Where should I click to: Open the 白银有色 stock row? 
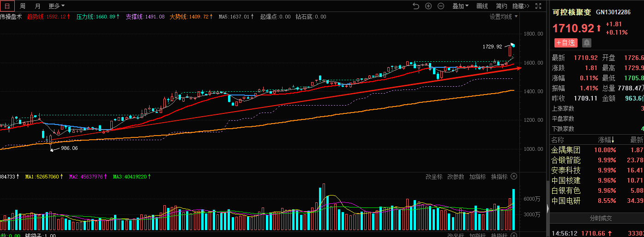click(596, 190)
